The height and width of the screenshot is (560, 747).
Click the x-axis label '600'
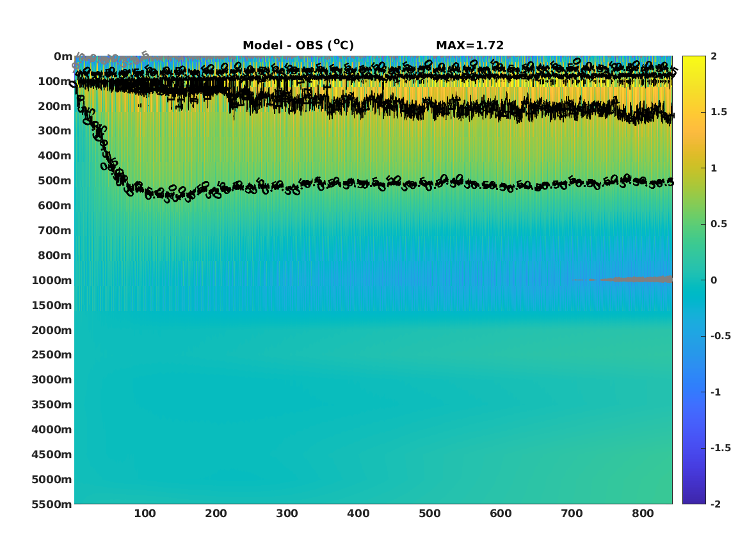501,513
